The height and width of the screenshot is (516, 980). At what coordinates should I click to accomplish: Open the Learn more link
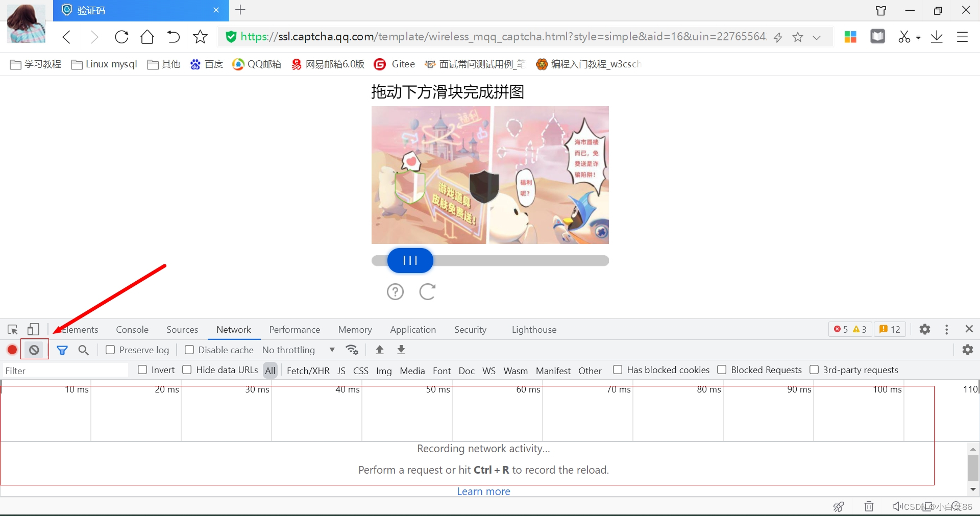pyautogui.click(x=483, y=491)
